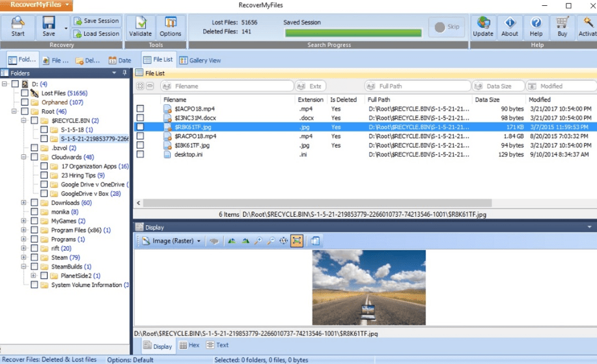
Task: Click the road landscape preview image
Action: click(x=369, y=287)
